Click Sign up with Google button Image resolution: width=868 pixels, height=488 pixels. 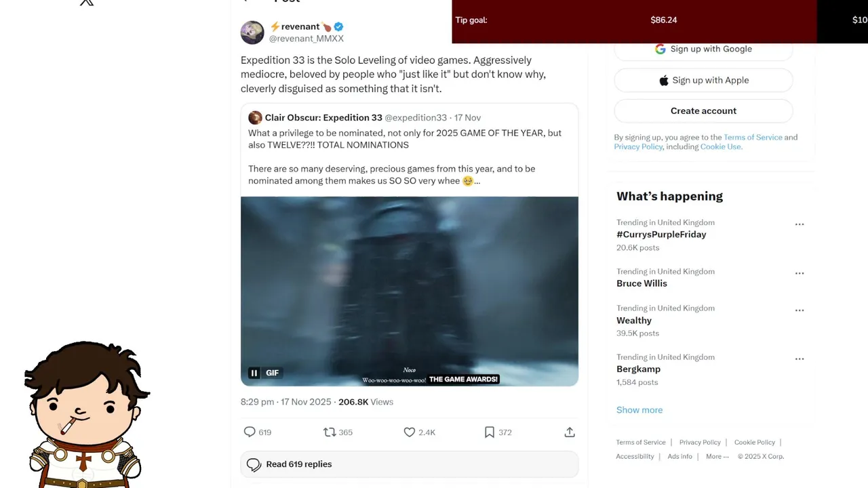coord(703,50)
